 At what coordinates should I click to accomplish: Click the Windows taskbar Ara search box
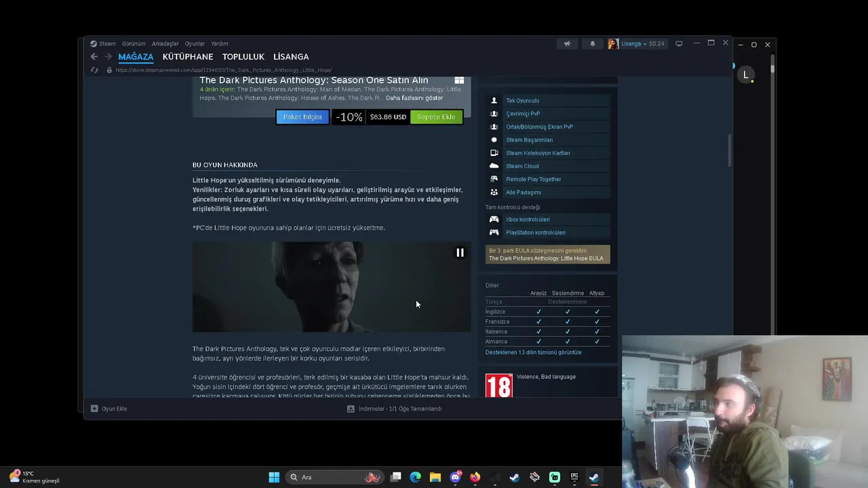click(334, 477)
